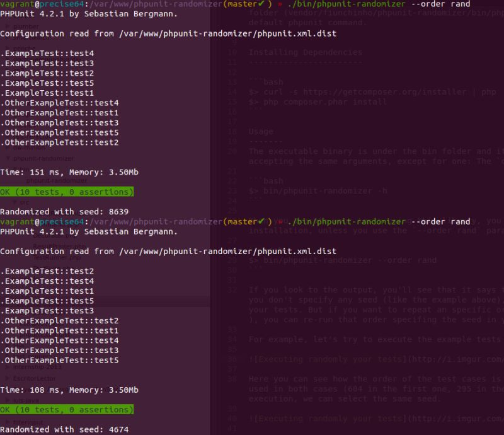Collapse the phpunit-randomizer project tree

[x=8, y=158]
